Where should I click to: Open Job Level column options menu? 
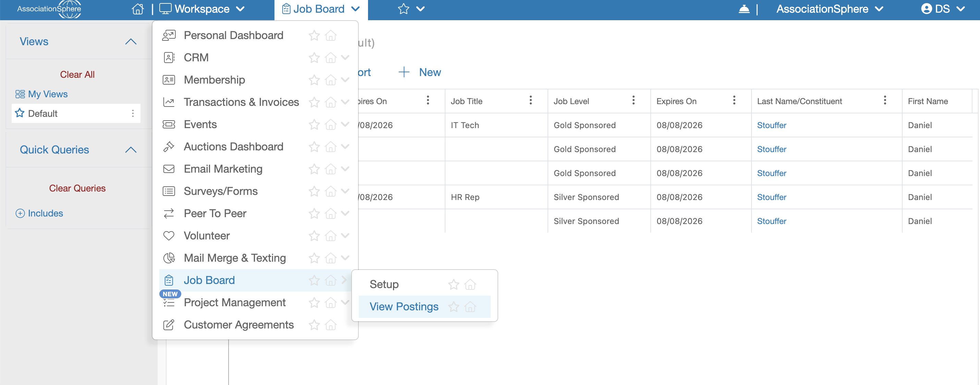[633, 100]
